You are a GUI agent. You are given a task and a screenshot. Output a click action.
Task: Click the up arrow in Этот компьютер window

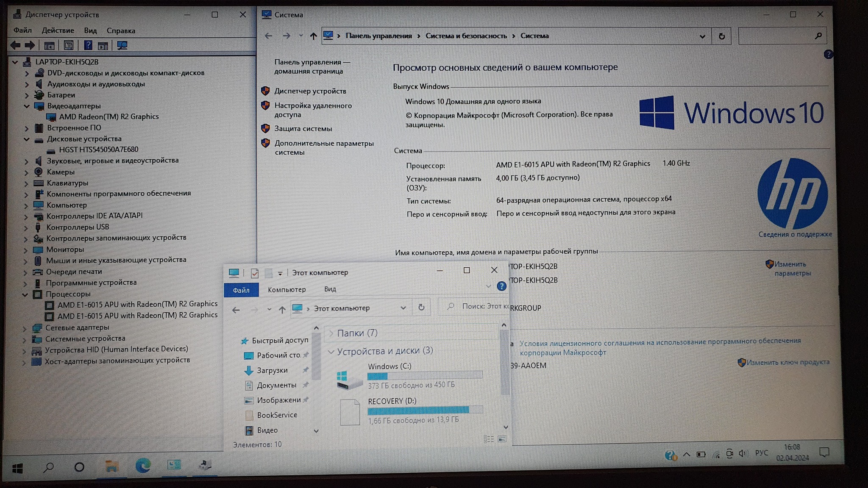pyautogui.click(x=282, y=310)
